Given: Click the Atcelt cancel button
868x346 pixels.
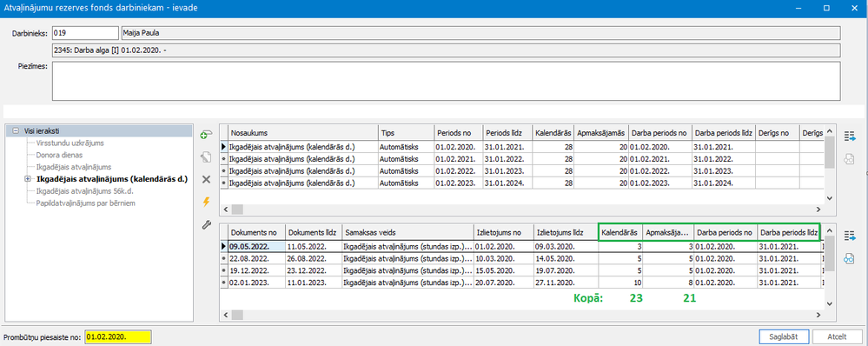Looking at the screenshot, I should tap(837, 336).
